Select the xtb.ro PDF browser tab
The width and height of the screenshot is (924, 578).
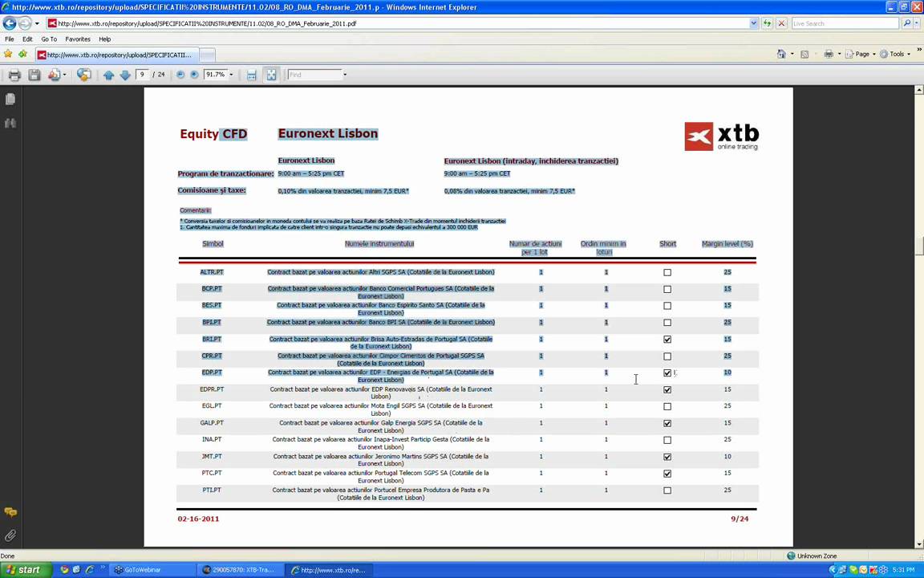(x=116, y=55)
